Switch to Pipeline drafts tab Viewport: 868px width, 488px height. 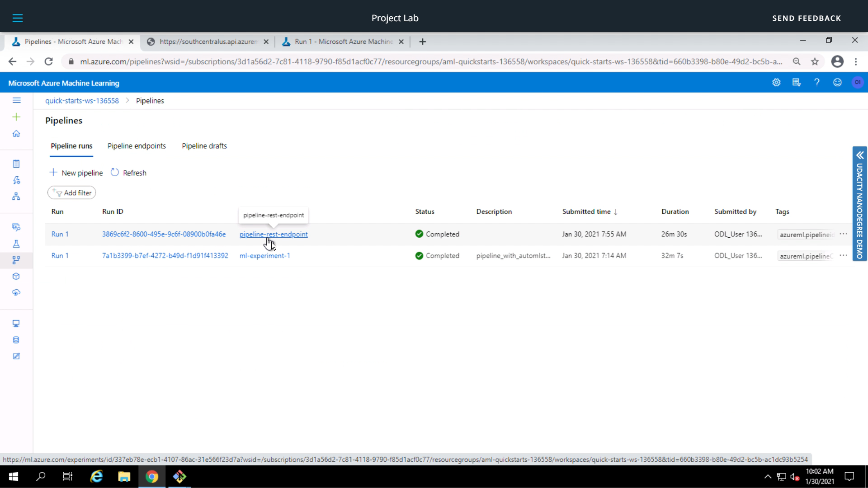pos(204,146)
